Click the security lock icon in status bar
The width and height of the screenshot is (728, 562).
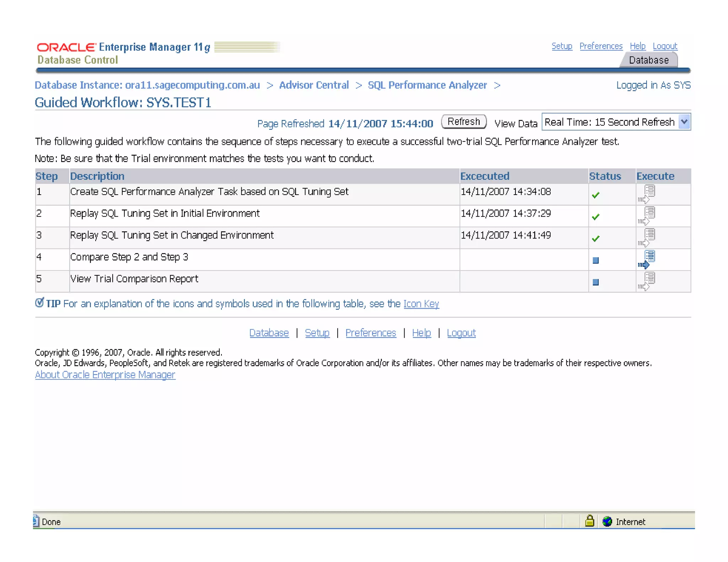tap(589, 521)
